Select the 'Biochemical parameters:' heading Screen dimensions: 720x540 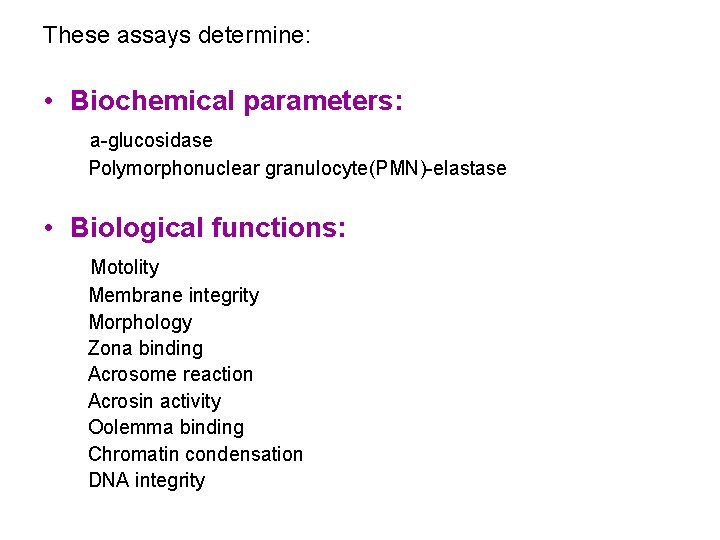pos(236,102)
